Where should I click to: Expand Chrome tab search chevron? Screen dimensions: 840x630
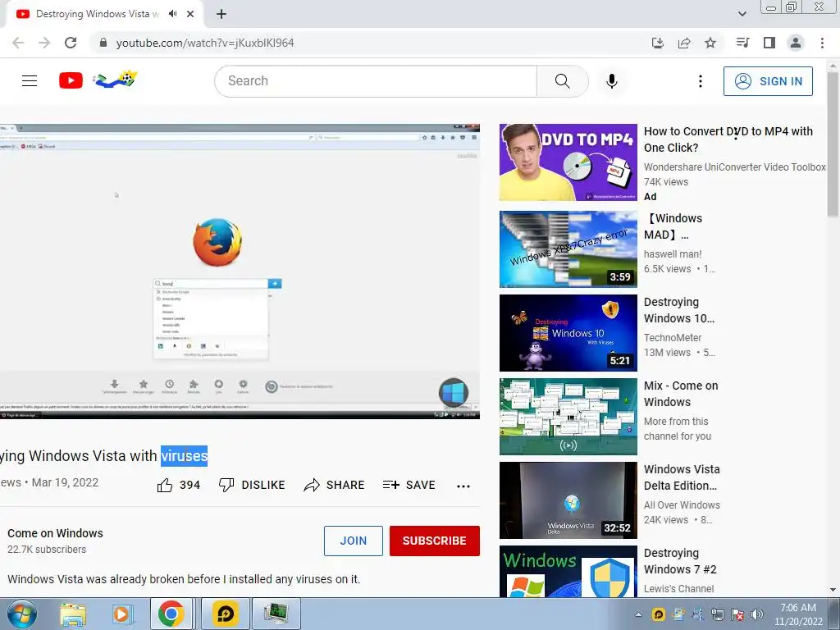tap(742, 14)
